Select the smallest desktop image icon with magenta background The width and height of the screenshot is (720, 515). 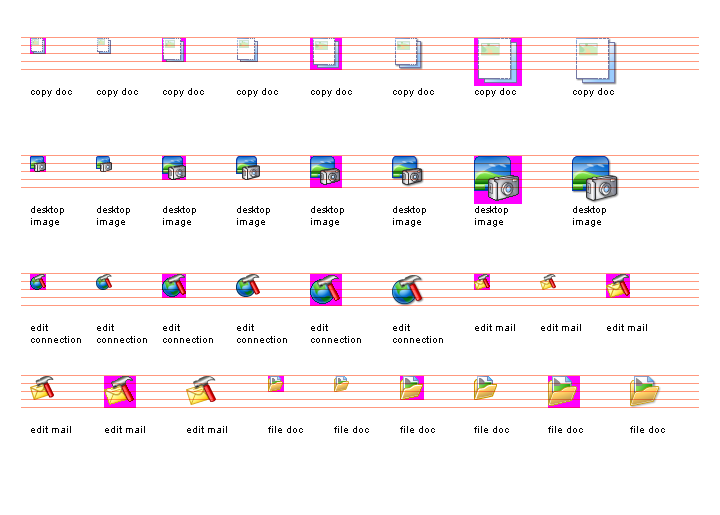pyautogui.click(x=38, y=163)
